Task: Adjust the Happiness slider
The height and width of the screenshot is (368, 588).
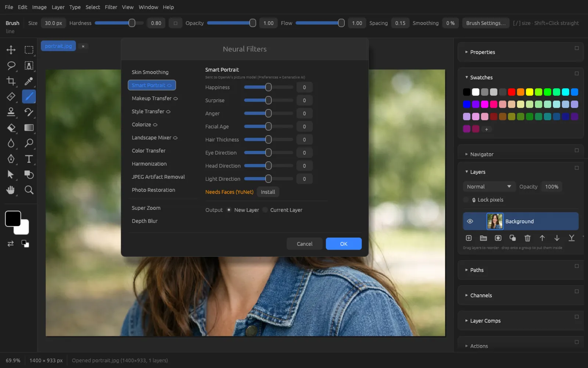Action: pos(269,87)
